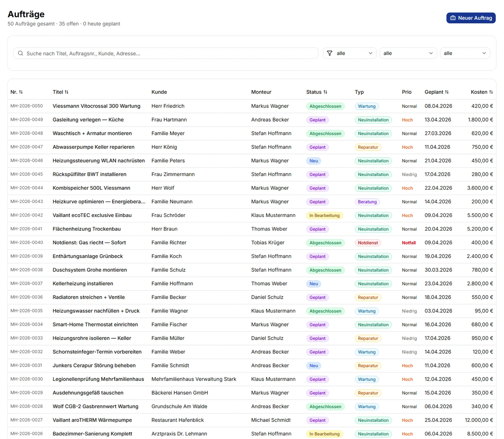Click monteur Michael Schmidt

click(x=271, y=421)
